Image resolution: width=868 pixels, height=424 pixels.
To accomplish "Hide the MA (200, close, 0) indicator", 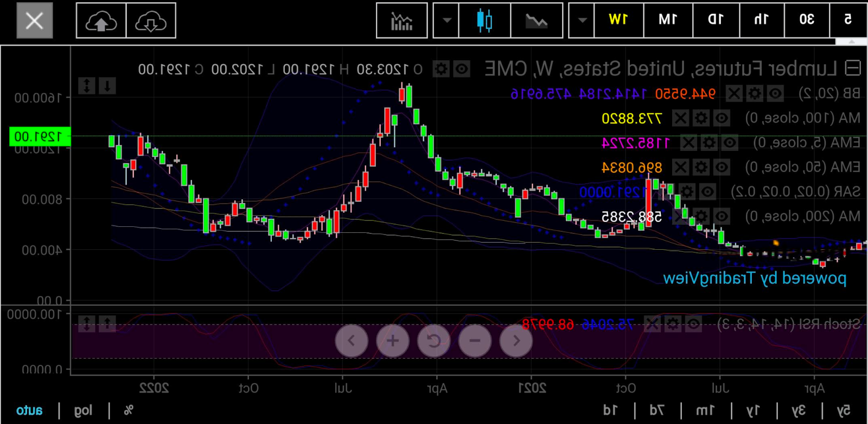I will [722, 216].
